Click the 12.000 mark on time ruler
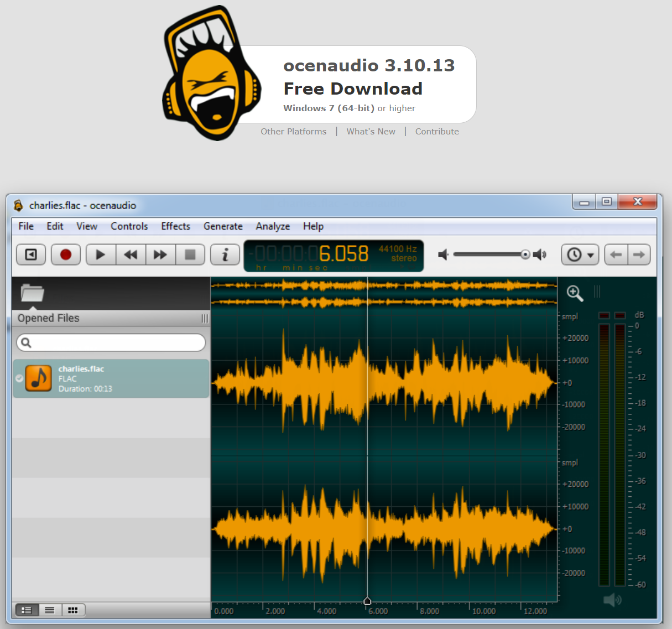Viewport: 672px width, 629px height. [x=535, y=611]
